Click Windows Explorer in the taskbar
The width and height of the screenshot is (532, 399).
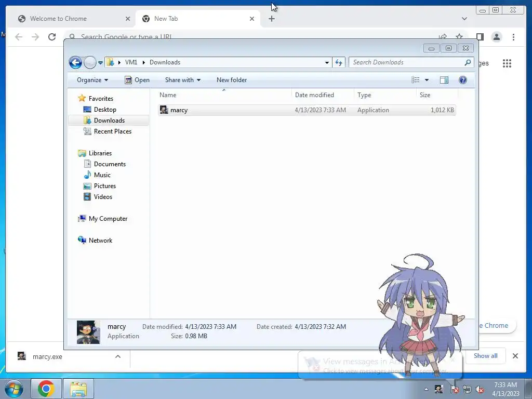[x=78, y=389]
